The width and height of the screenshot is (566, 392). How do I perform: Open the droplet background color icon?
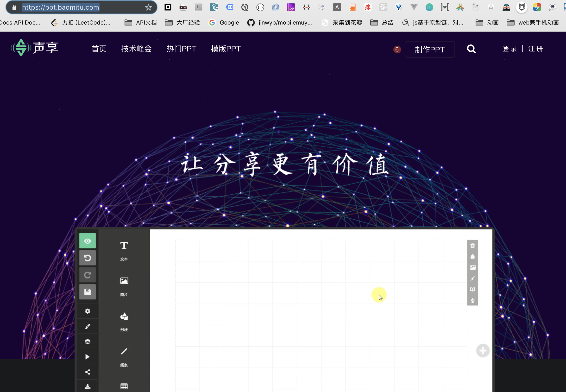click(x=472, y=257)
